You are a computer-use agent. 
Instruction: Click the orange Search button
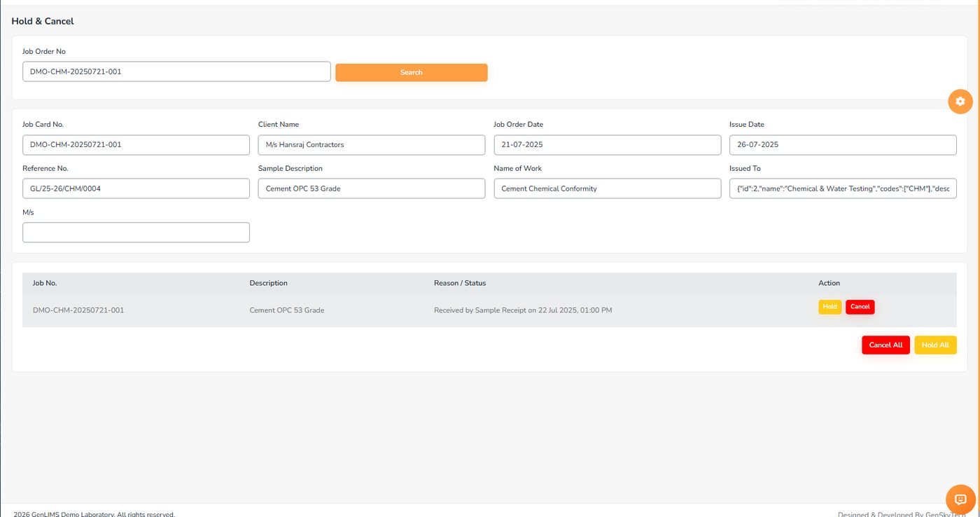click(x=412, y=72)
